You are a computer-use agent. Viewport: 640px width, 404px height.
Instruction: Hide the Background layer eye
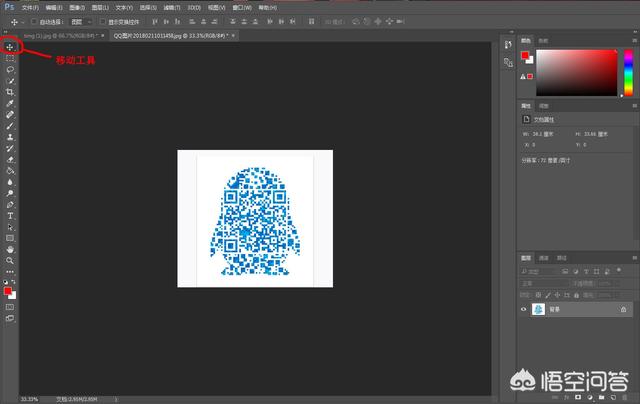coord(524,309)
